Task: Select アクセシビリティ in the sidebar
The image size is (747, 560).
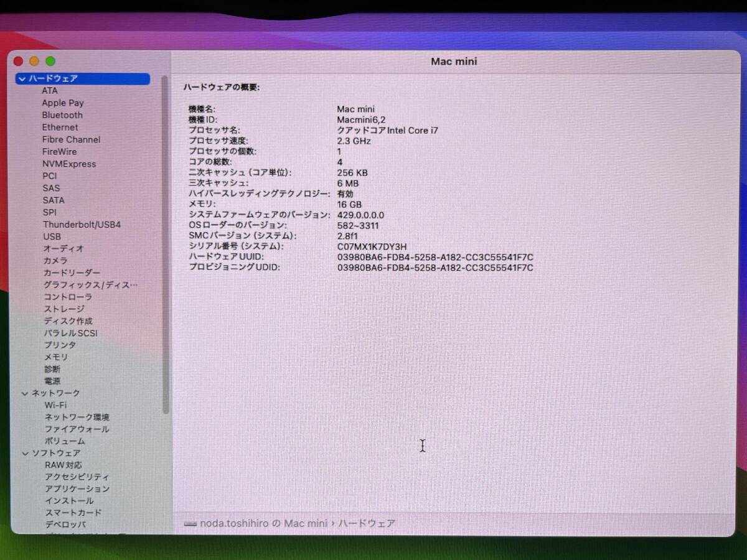Action: 77,477
